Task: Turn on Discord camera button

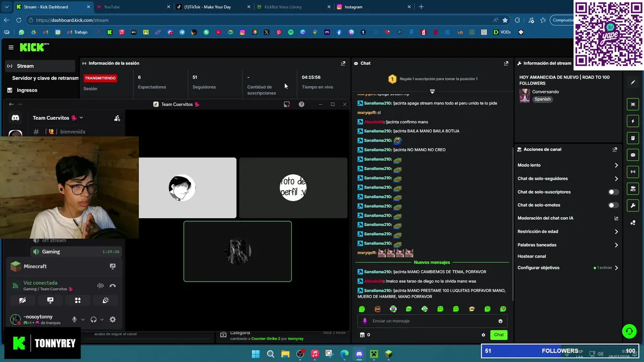Action: pos(23,300)
